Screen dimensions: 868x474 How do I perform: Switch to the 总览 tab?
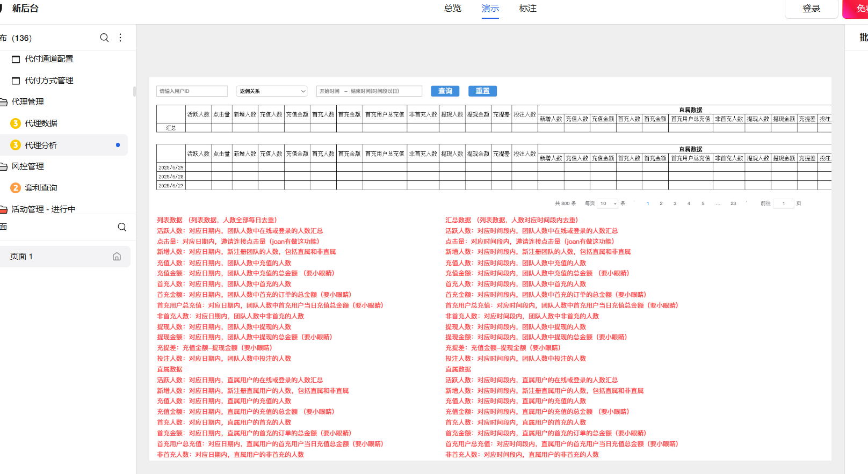pos(453,9)
